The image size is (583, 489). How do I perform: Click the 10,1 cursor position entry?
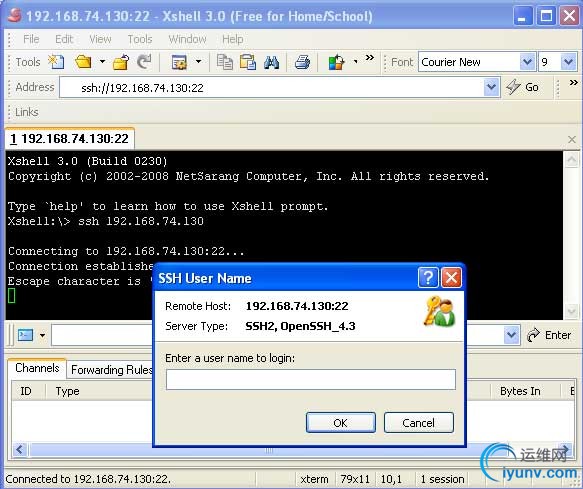pos(391,479)
